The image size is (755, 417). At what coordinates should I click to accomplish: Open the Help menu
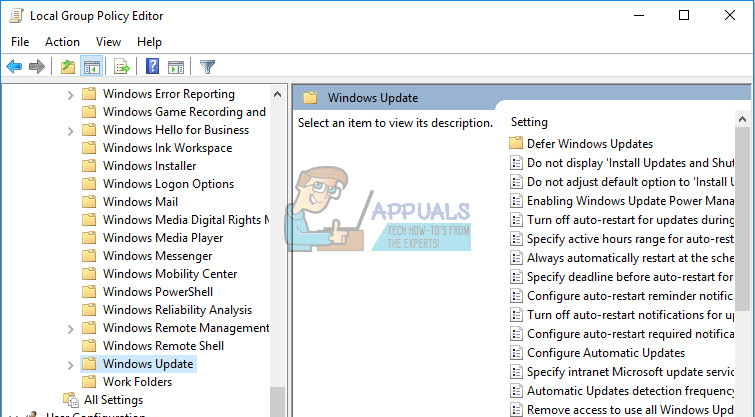tap(149, 42)
